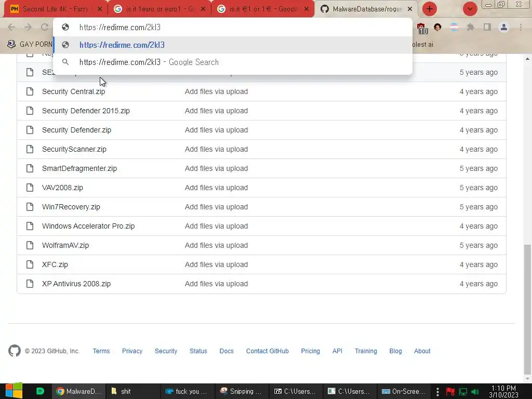Image resolution: width=532 pixels, height=399 pixels.
Task: Open the tab search chevron button
Action: 470,9
